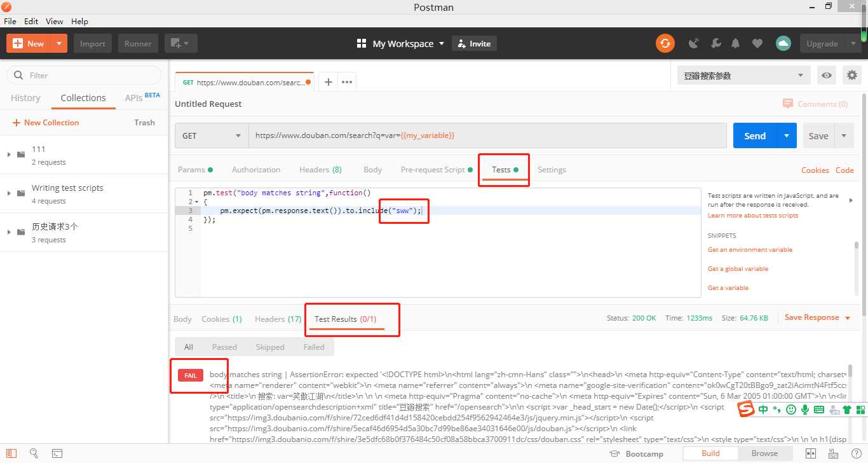Open the Save button dropdown arrow
Image resolution: width=868 pixels, height=463 pixels.
(844, 135)
